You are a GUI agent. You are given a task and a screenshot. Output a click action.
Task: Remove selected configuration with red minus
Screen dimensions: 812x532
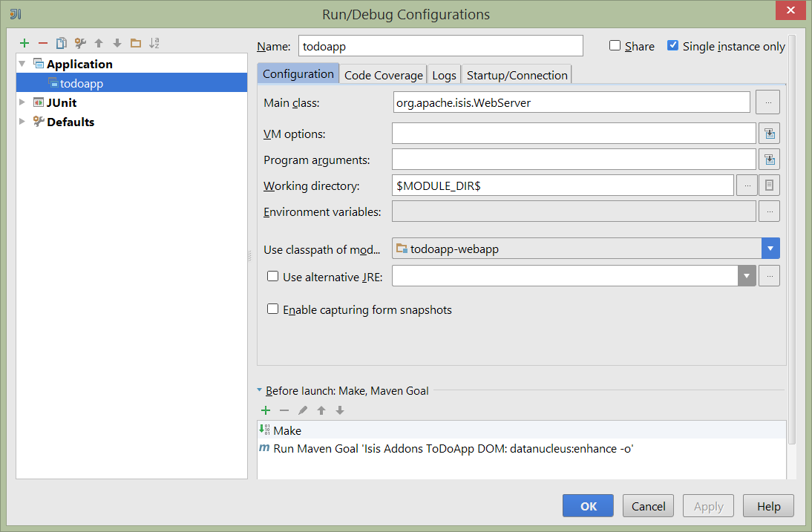coord(43,43)
